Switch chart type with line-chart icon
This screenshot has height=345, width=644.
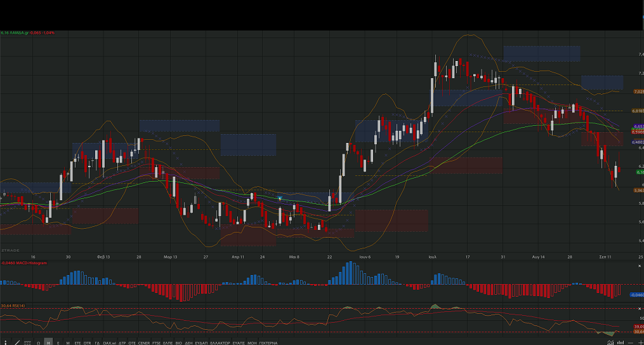[x=610, y=342]
